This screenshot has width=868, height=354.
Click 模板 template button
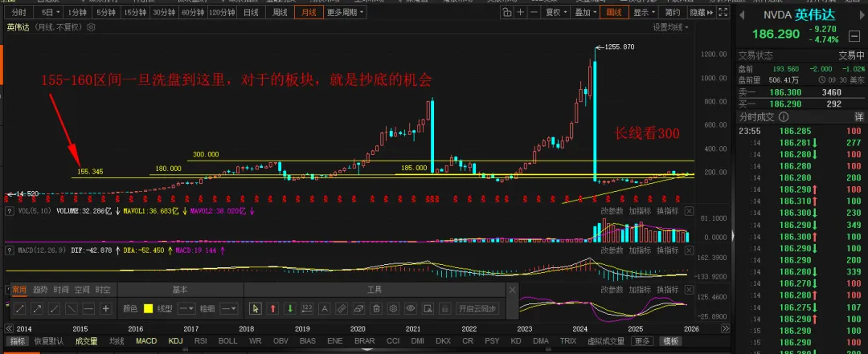pyautogui.click(x=671, y=341)
